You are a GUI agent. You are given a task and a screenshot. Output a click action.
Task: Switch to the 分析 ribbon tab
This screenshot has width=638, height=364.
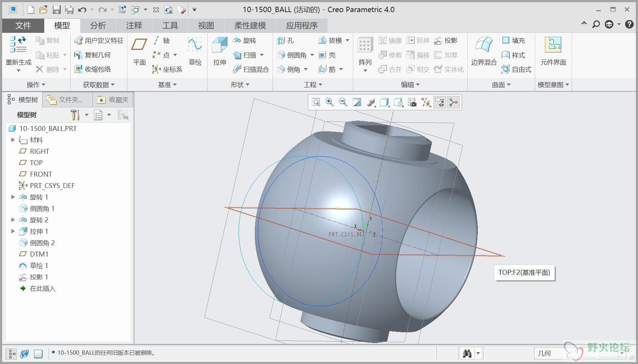click(x=98, y=26)
